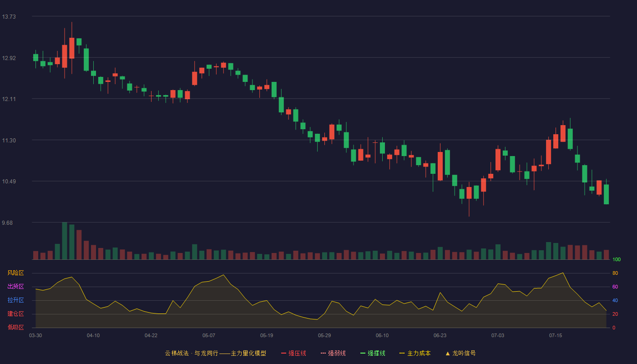Click the 80 indicator scale value
Screen dimensions: 637x364
point(615,273)
